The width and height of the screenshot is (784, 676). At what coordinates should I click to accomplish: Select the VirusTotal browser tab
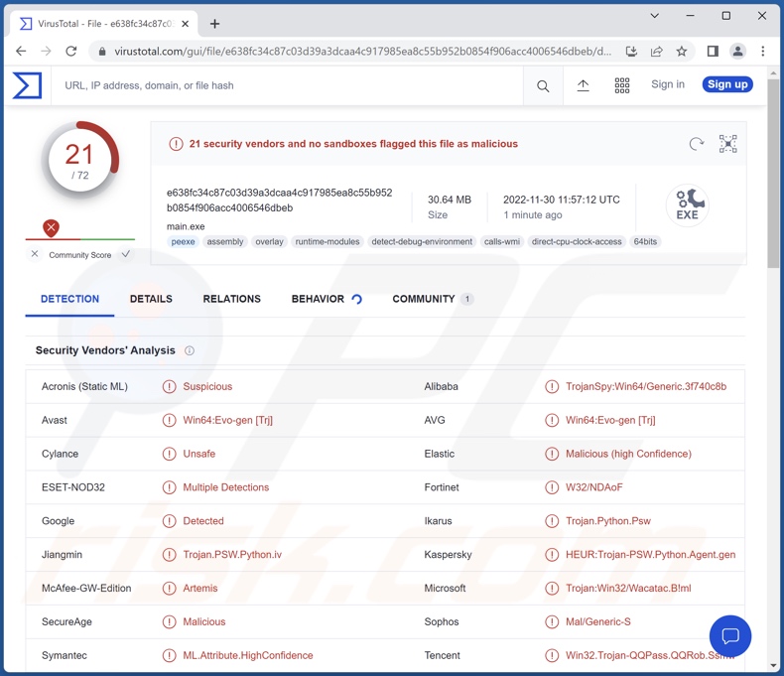pyautogui.click(x=103, y=24)
